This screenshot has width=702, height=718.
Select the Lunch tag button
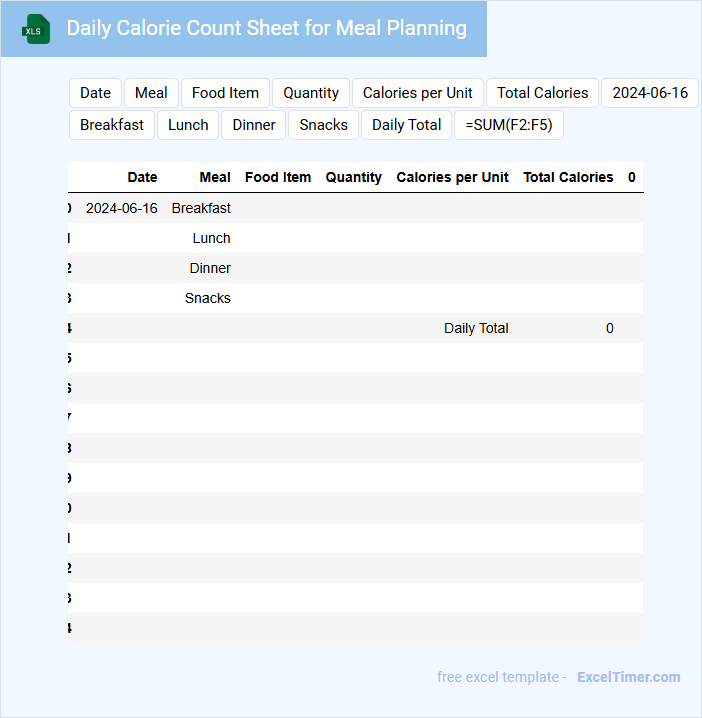[x=188, y=125]
